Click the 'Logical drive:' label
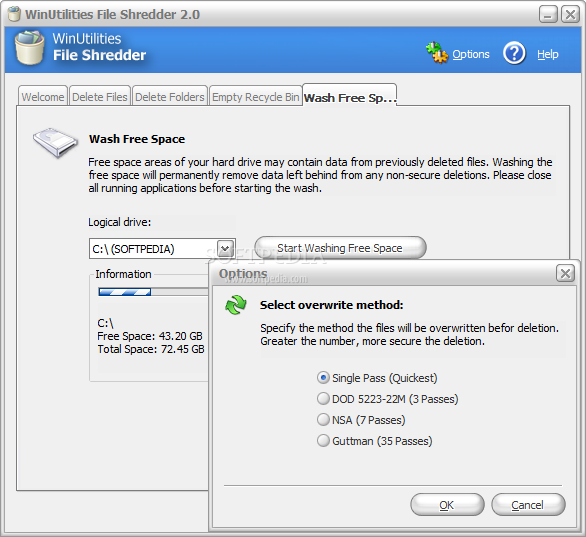This screenshot has height=537, width=586. (x=120, y=222)
